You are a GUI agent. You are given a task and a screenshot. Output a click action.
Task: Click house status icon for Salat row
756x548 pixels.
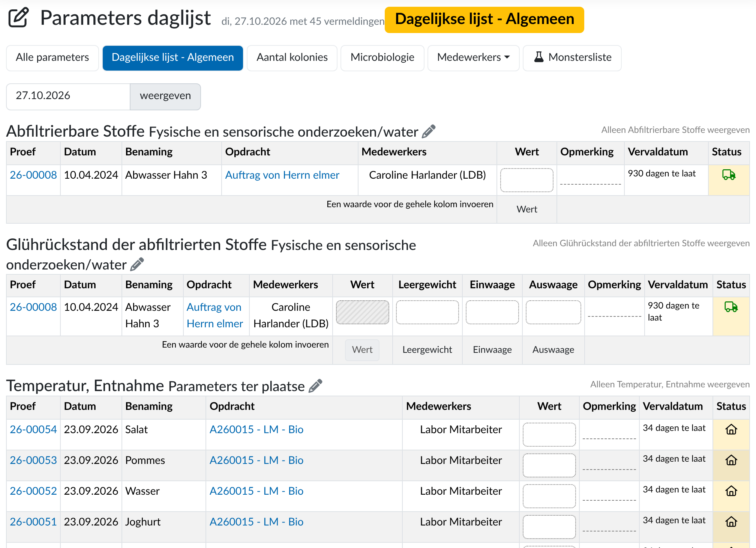tap(731, 429)
